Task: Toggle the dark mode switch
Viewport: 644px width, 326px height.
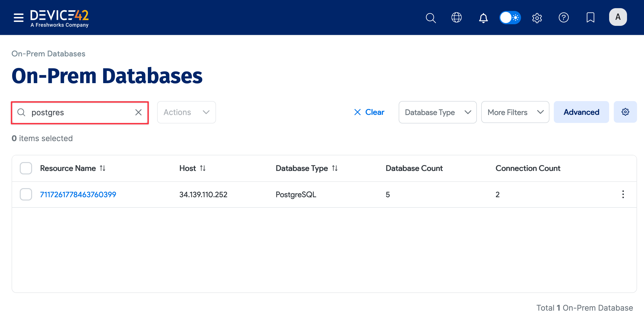Action: click(510, 17)
